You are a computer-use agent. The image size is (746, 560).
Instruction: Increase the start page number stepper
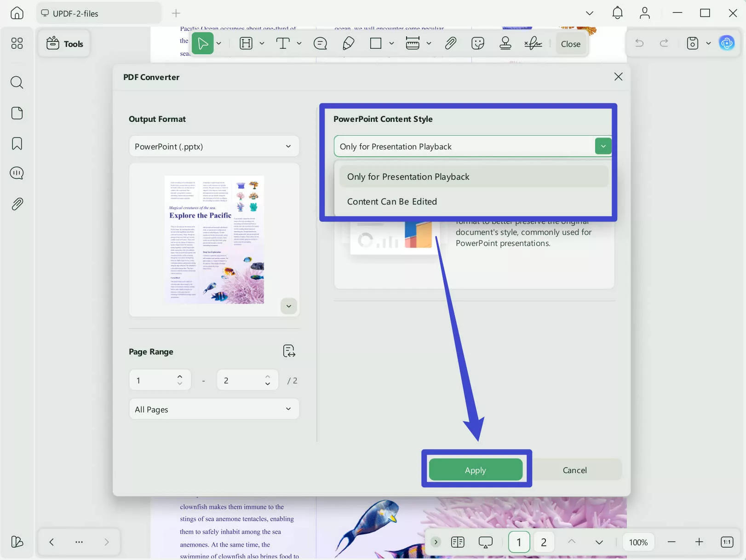(180, 377)
